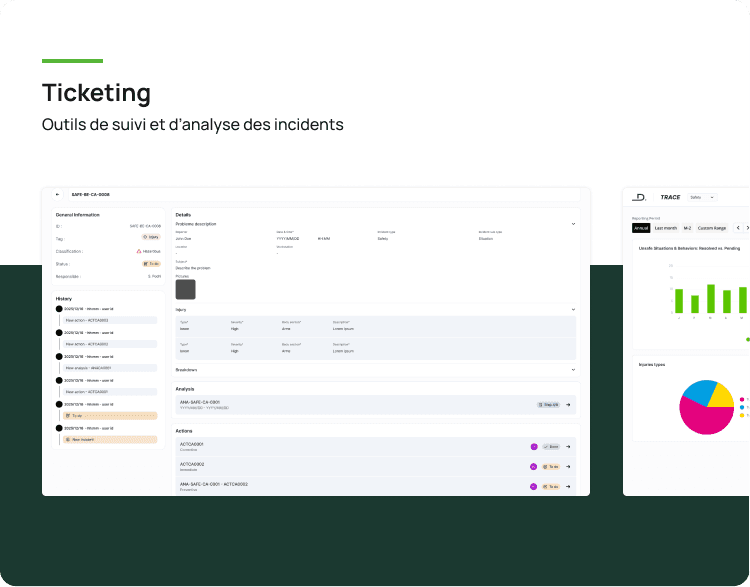Click the New action ACTCA0003 history entry

pos(110,320)
